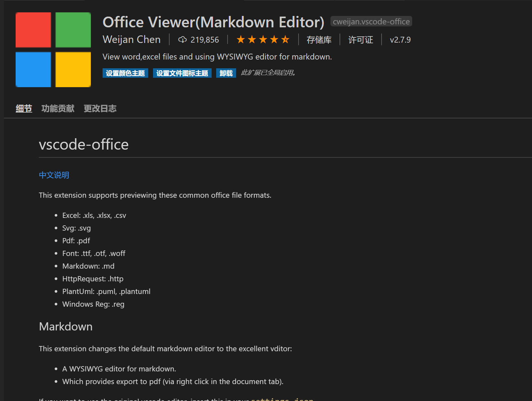Click 'A WYSIWYG editor for markdown.' bullet
The width and height of the screenshot is (532, 401).
(119, 369)
